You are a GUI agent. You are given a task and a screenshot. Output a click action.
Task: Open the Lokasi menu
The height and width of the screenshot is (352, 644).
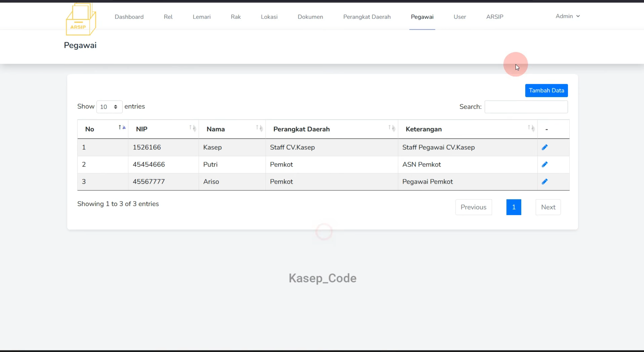(269, 17)
